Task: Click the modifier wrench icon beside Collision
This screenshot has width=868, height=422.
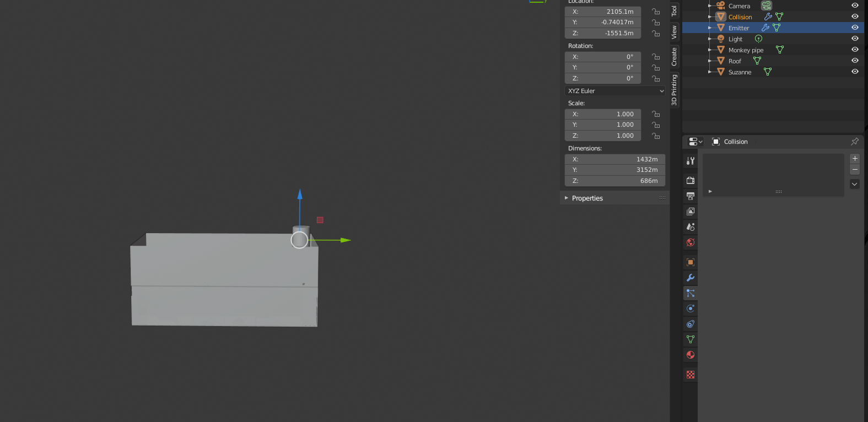Action: [x=768, y=17]
